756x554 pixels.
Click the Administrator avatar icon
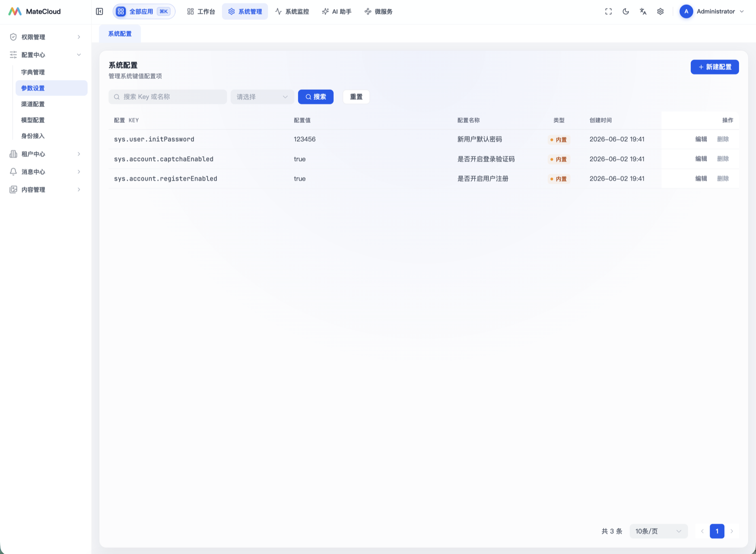[686, 11]
